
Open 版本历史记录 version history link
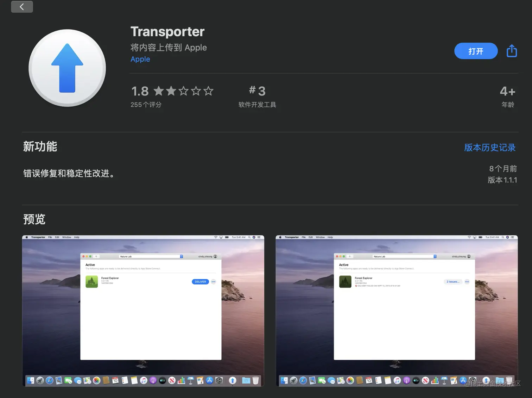[490, 148]
